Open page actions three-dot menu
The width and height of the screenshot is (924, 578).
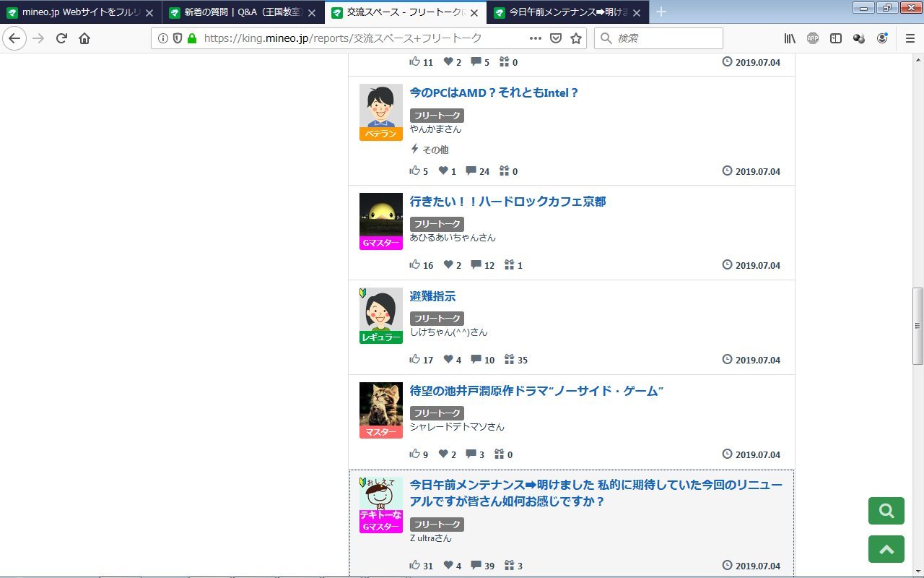[535, 38]
